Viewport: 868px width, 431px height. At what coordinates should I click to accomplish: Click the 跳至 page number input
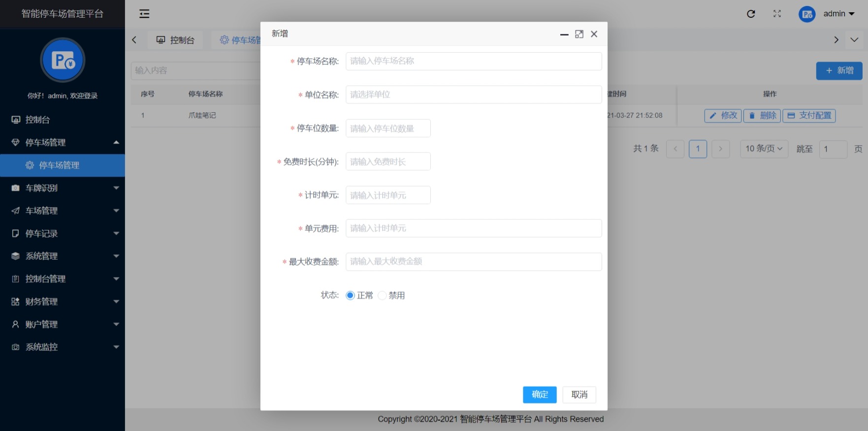point(833,149)
